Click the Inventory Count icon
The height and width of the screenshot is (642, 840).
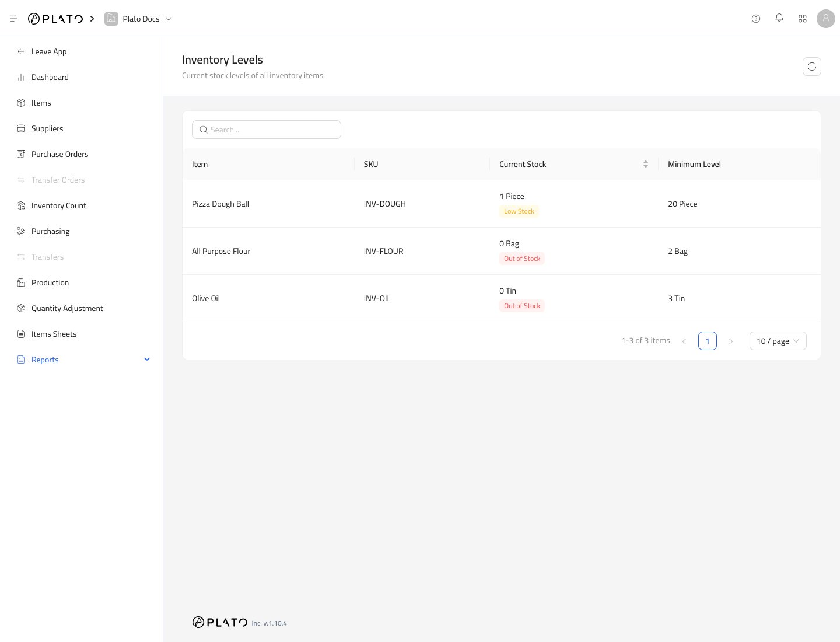21,205
